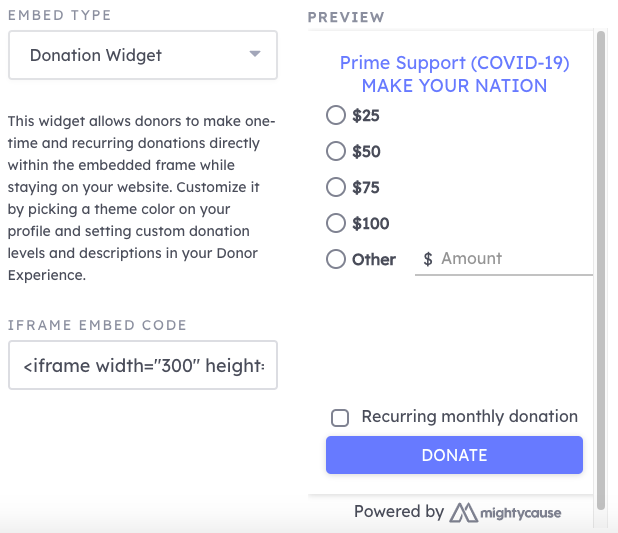
Task: Click the IFRAME EMBED CODE label
Action: tap(97, 325)
